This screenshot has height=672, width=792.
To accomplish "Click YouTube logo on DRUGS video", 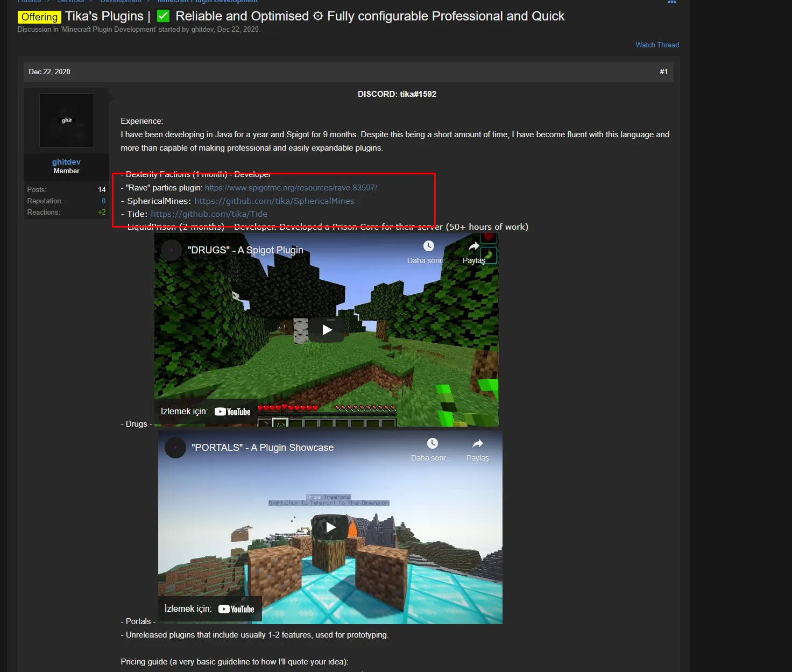I will click(x=232, y=412).
